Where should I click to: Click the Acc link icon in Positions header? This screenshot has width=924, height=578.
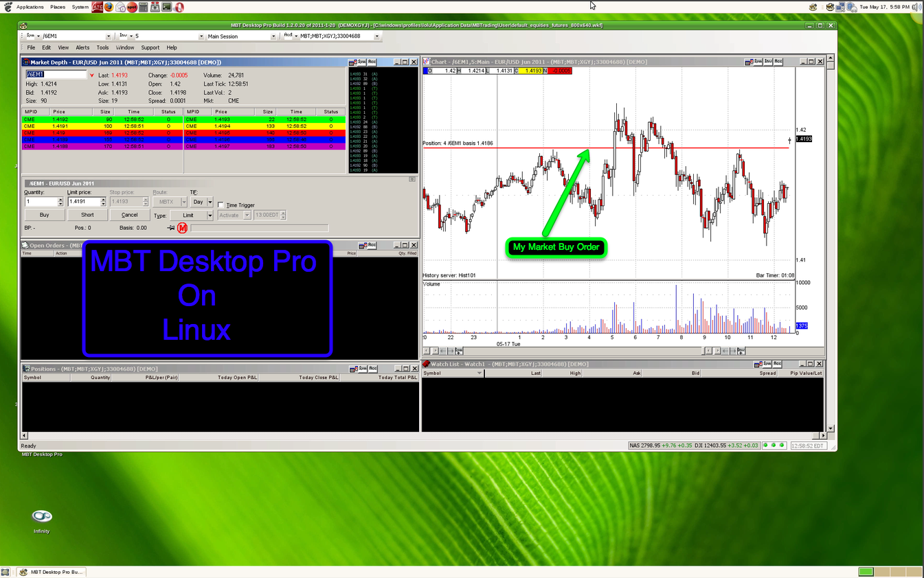(372, 369)
